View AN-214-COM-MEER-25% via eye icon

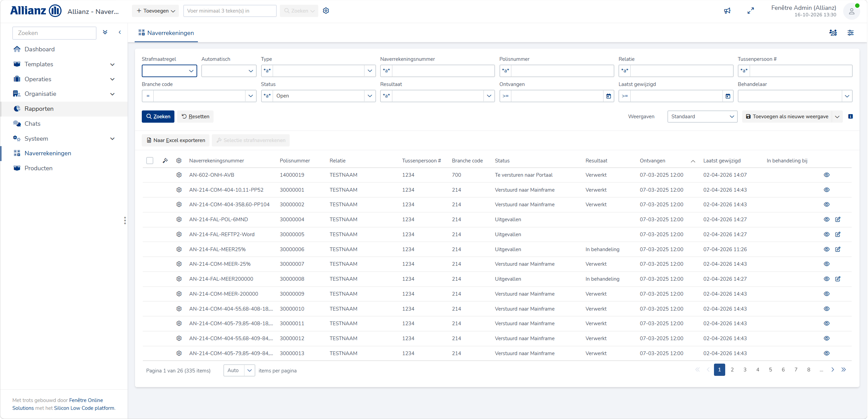pos(827,264)
